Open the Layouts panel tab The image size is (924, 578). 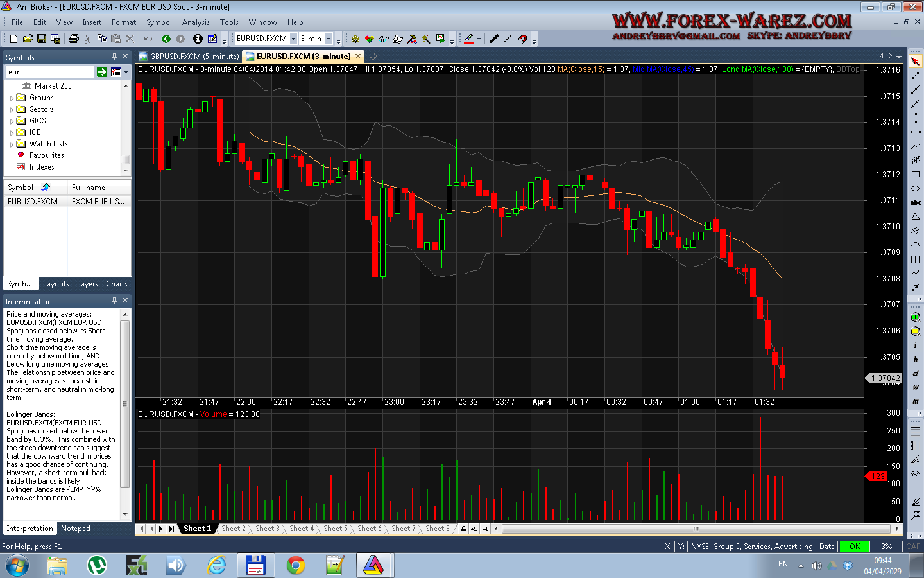pyautogui.click(x=56, y=284)
